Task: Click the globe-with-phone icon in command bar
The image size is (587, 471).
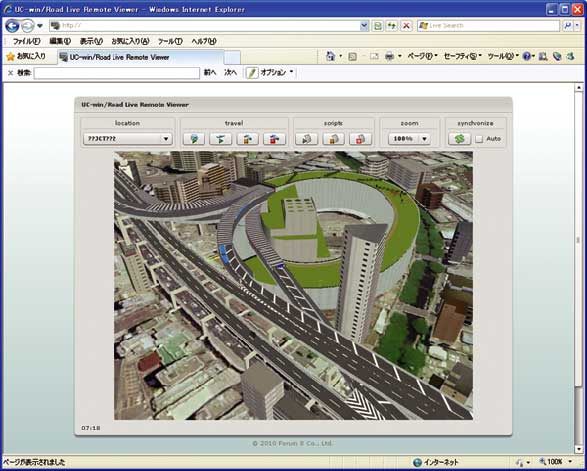Action: pos(557,57)
